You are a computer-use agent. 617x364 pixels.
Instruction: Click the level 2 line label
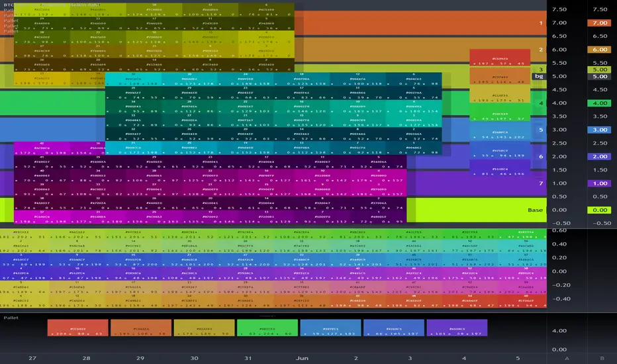click(x=541, y=50)
